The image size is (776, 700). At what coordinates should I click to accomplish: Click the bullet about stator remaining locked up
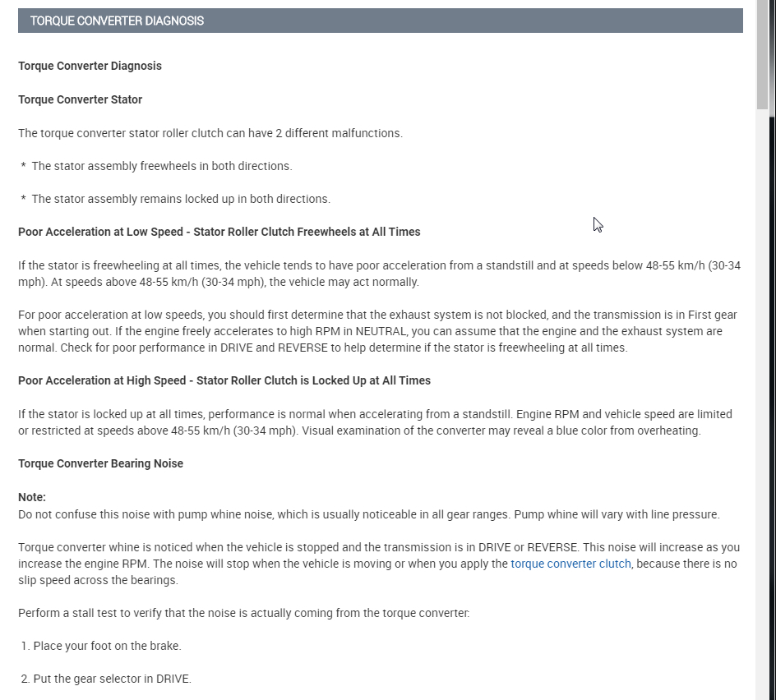coord(180,199)
